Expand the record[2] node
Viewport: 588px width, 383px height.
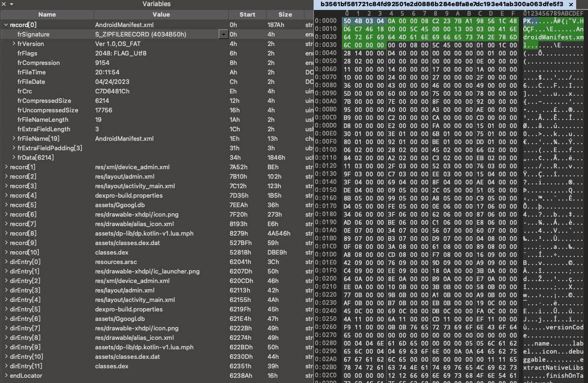[x=6, y=176]
